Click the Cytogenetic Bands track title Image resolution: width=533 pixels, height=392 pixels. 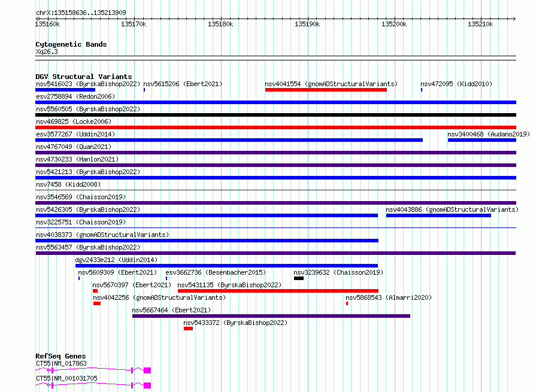(71, 44)
